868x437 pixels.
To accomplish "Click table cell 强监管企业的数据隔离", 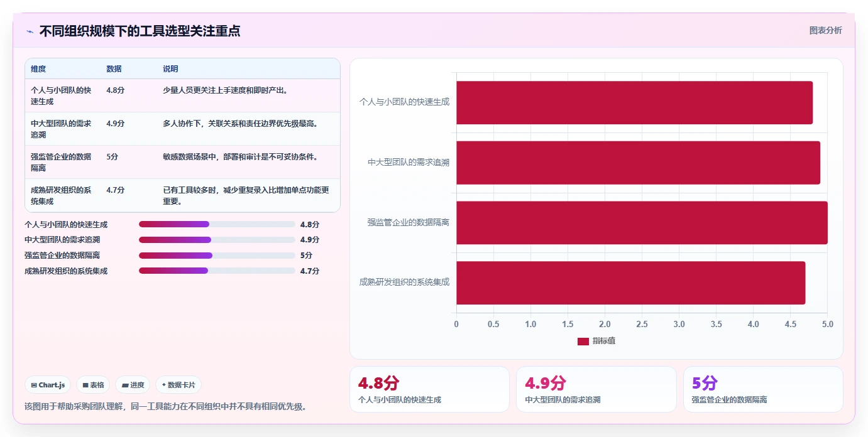I will (x=61, y=162).
